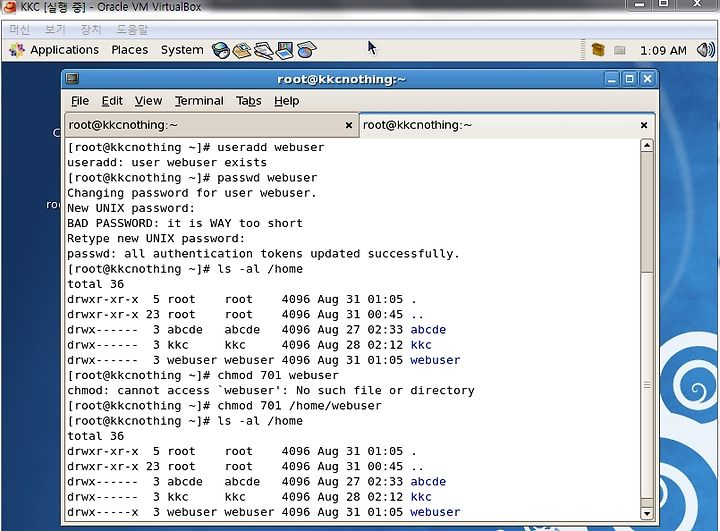
Task: Minimize the terminal window
Action: click(611, 79)
